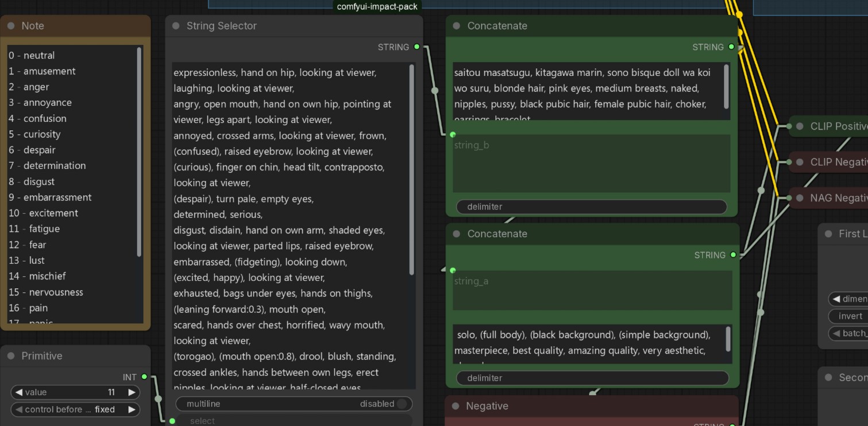Select next 'control before' option with right arrow
The image size is (868, 426).
coord(132,409)
